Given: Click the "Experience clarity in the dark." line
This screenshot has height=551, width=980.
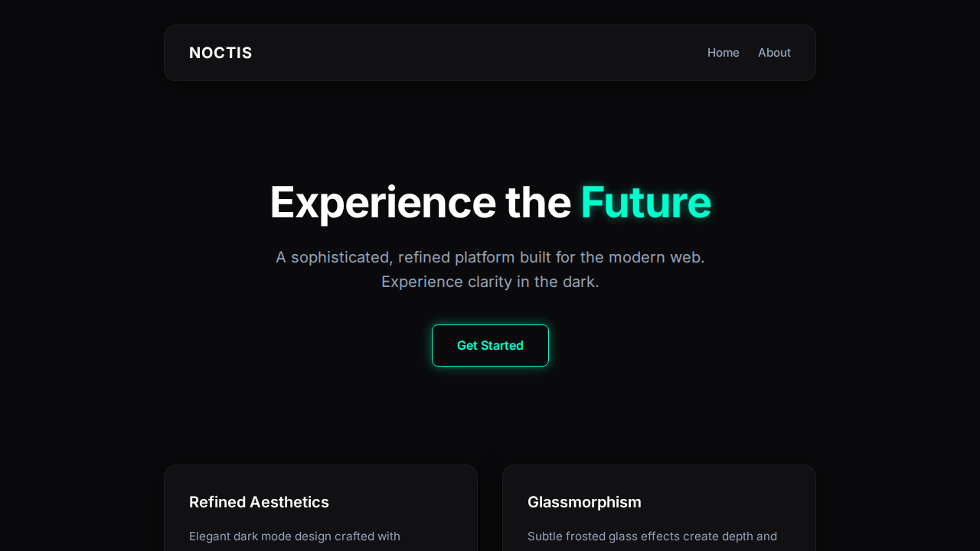Looking at the screenshot, I should [x=490, y=282].
